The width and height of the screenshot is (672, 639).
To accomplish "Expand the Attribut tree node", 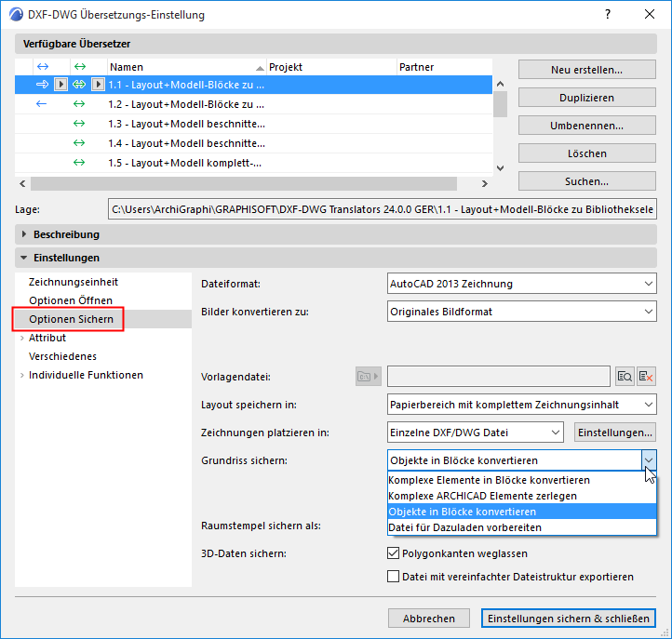I will coord(21,338).
